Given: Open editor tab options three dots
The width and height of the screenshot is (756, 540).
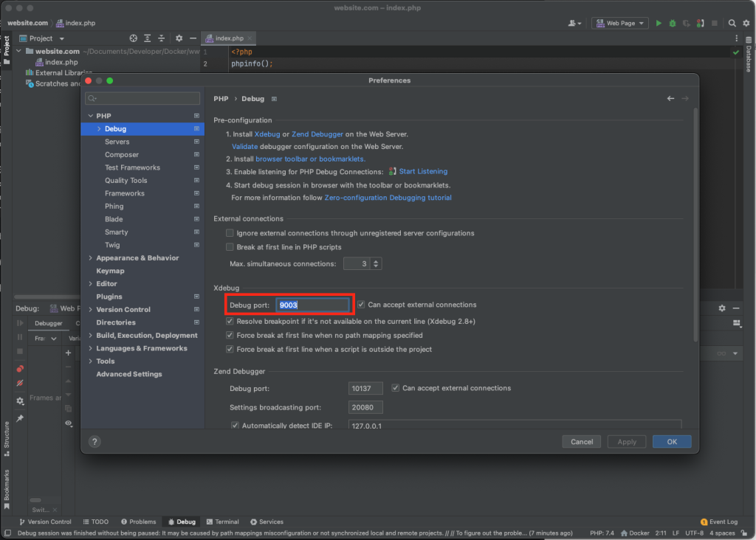Looking at the screenshot, I should pyautogui.click(x=736, y=38).
